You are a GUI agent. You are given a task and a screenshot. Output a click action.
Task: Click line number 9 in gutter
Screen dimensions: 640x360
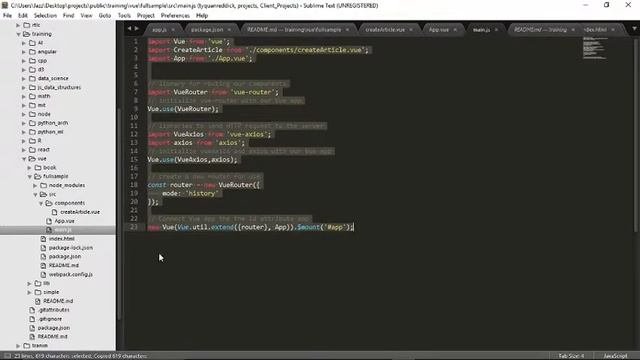click(136, 109)
